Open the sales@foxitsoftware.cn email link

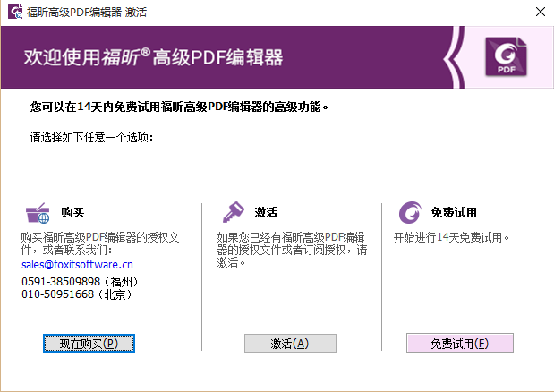[77, 265]
